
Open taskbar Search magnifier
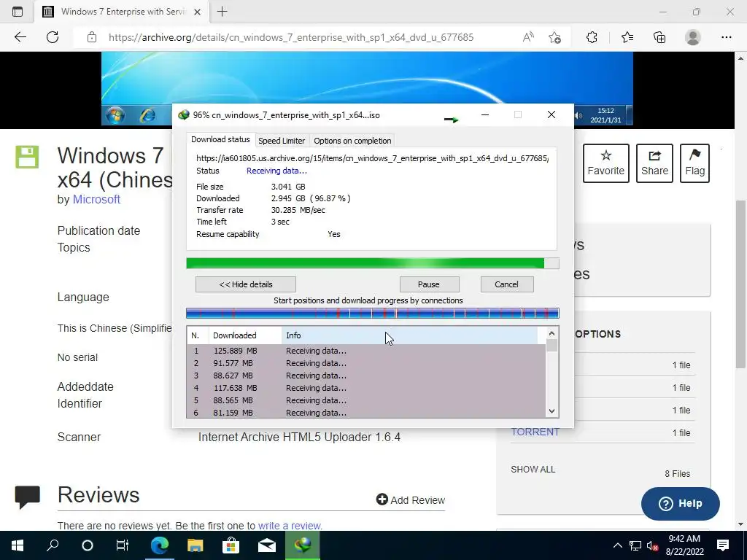[53, 545]
